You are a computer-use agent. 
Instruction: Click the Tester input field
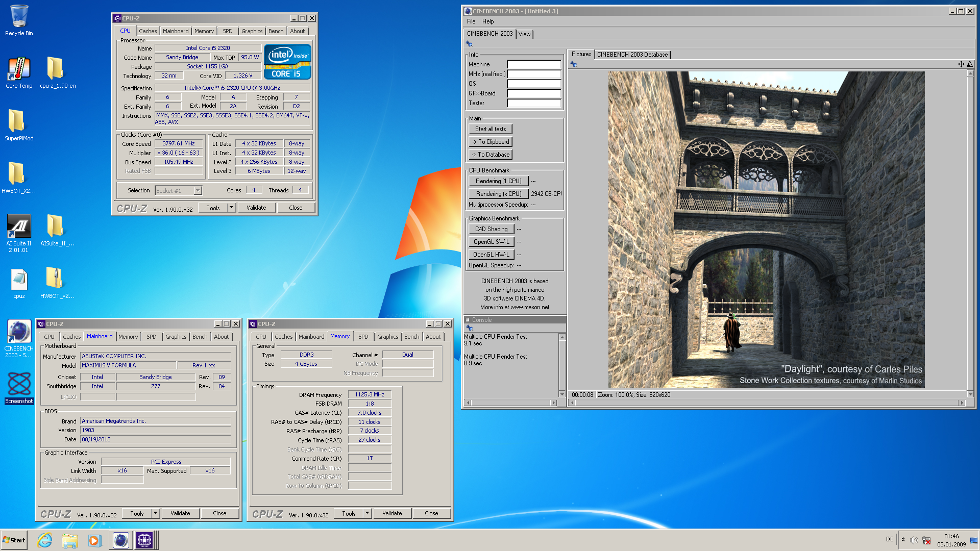point(534,103)
